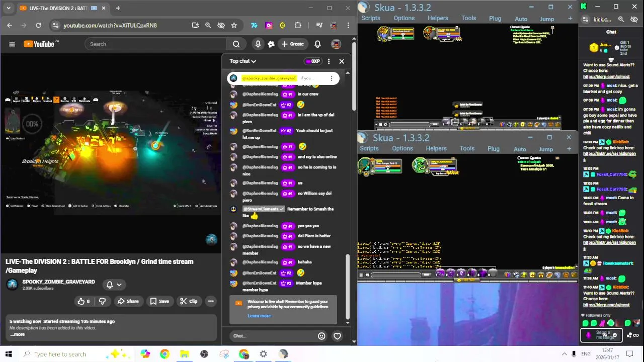Click the Chrome zoom magnifier icon in address bar

point(208,25)
